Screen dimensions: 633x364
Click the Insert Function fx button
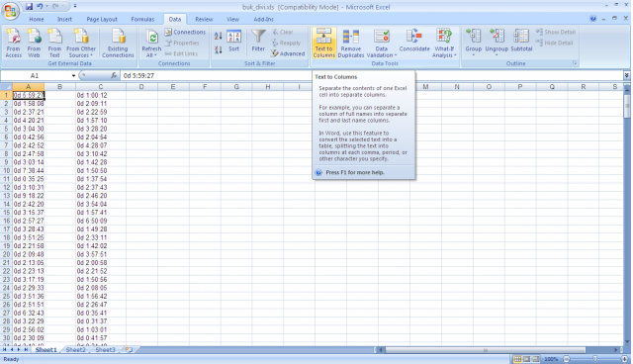click(x=114, y=75)
